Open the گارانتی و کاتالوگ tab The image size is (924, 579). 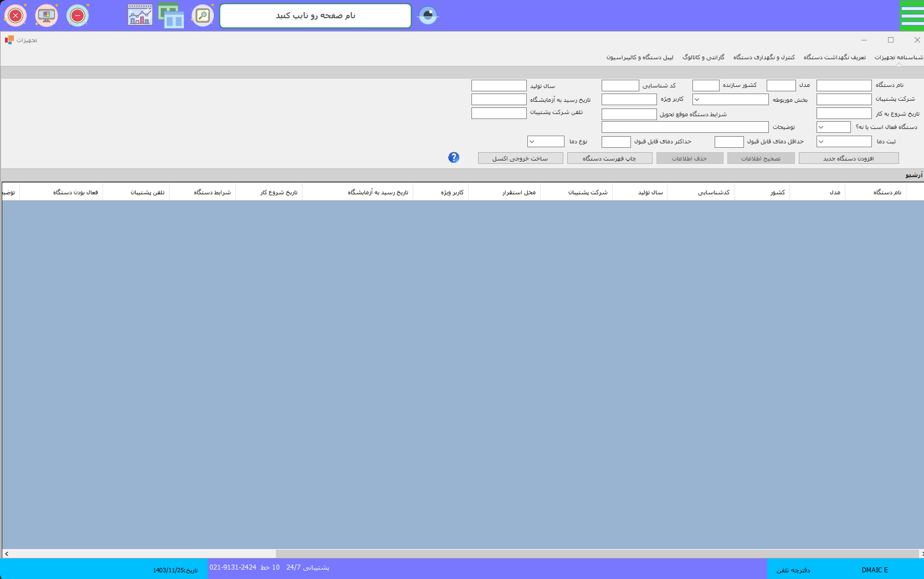coord(703,58)
